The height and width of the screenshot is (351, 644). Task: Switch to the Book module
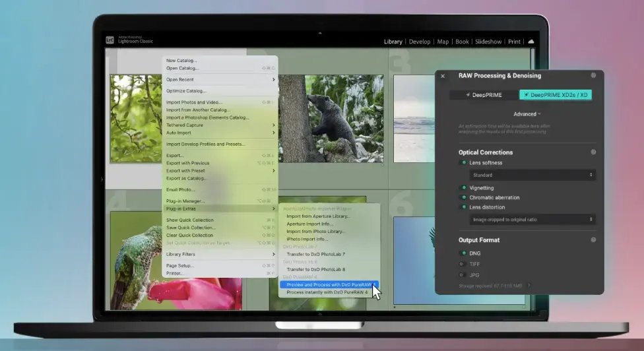[462, 42]
